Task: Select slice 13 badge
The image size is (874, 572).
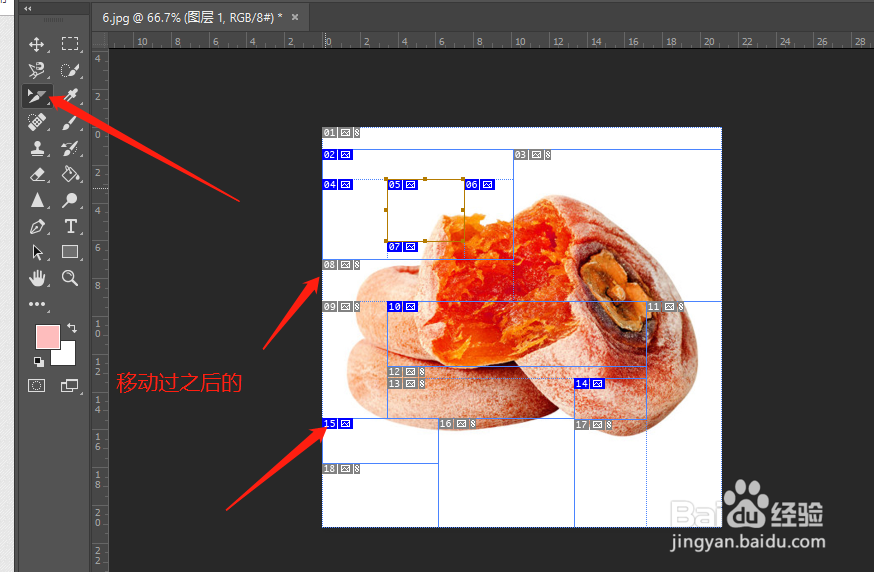Action: [406, 384]
